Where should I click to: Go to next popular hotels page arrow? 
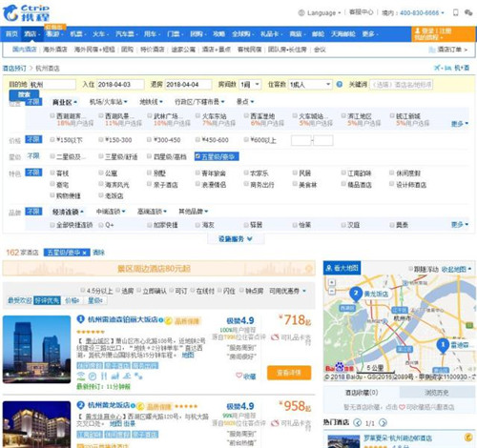coord(384,423)
